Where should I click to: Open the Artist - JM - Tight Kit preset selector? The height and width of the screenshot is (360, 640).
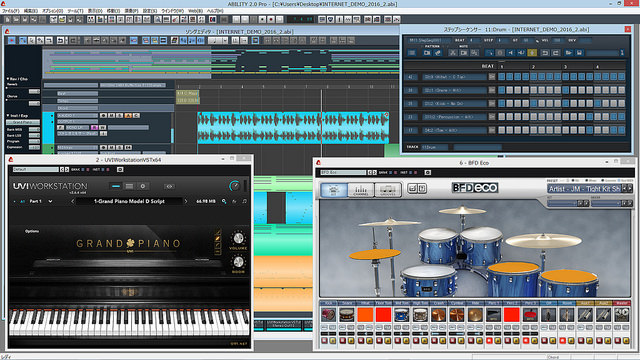pos(589,189)
